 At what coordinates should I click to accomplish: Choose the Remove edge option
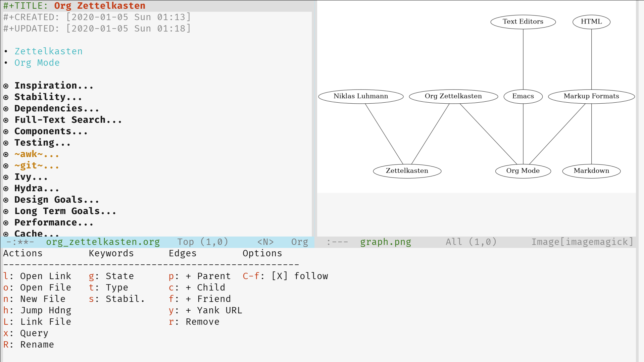point(194,322)
